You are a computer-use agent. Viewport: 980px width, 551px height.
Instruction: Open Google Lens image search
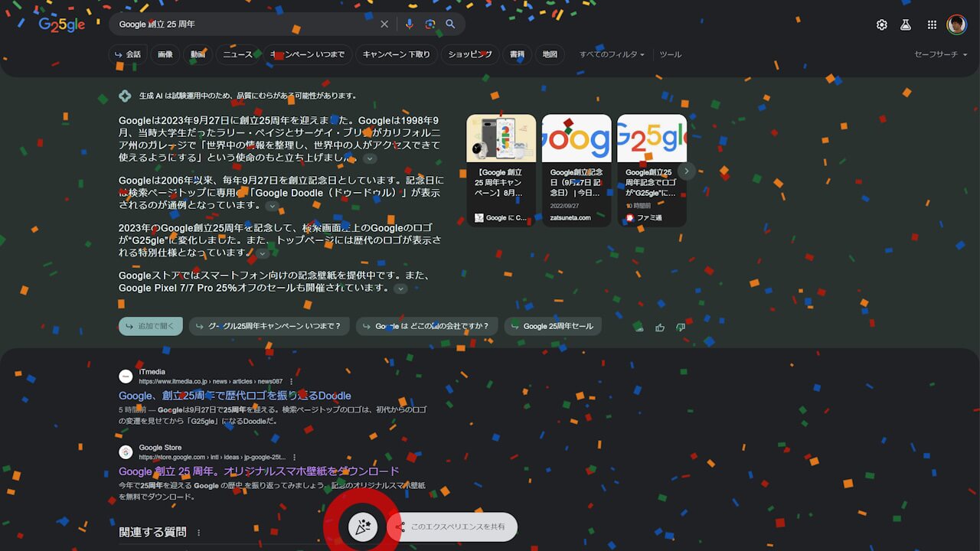tap(430, 24)
